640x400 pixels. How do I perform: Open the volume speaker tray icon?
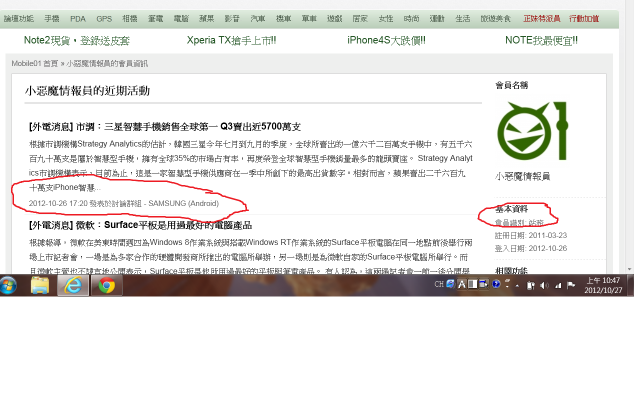coord(544,285)
